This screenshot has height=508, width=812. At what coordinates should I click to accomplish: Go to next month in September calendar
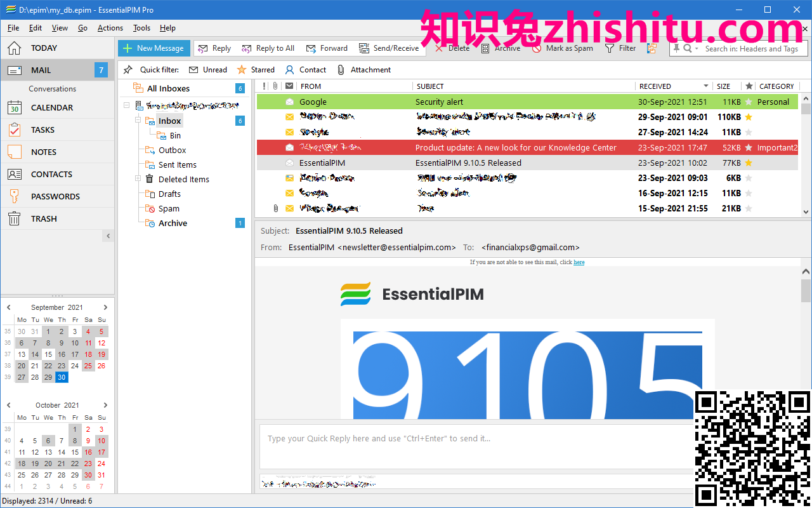coord(105,307)
